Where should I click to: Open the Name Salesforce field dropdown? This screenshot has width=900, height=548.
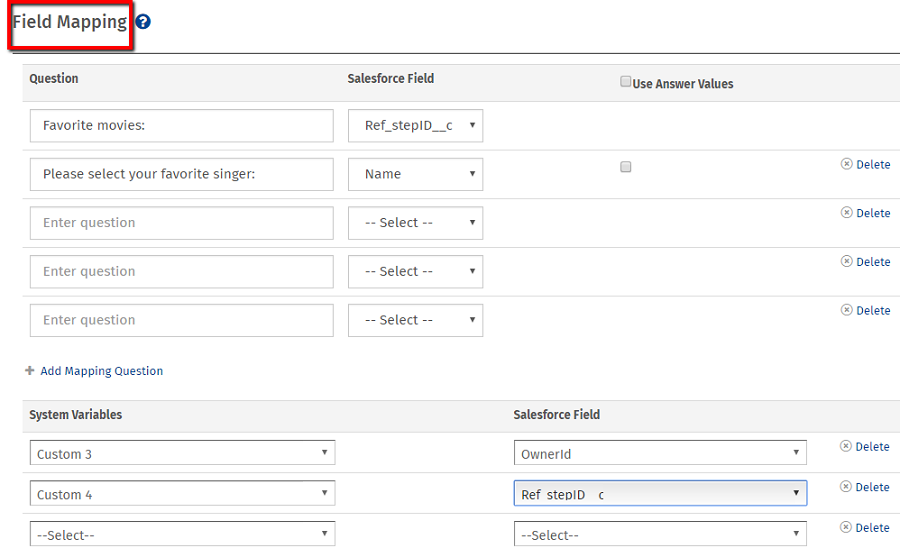pos(415,174)
